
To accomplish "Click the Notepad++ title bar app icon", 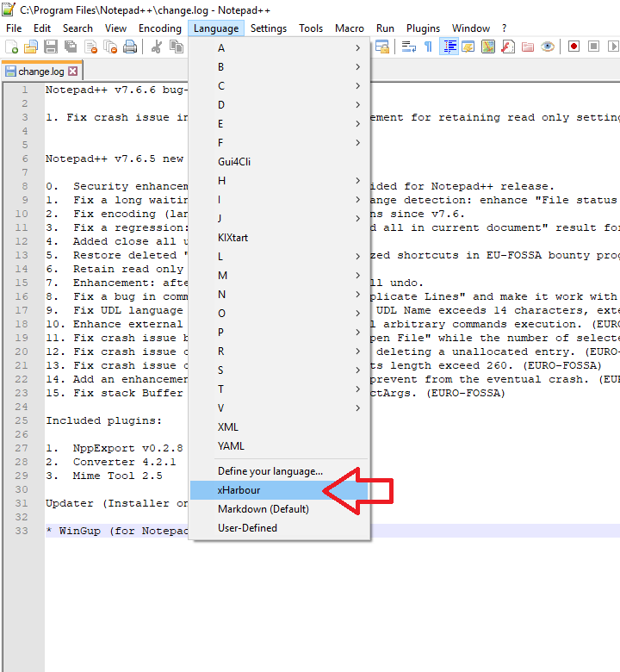I will point(9,9).
